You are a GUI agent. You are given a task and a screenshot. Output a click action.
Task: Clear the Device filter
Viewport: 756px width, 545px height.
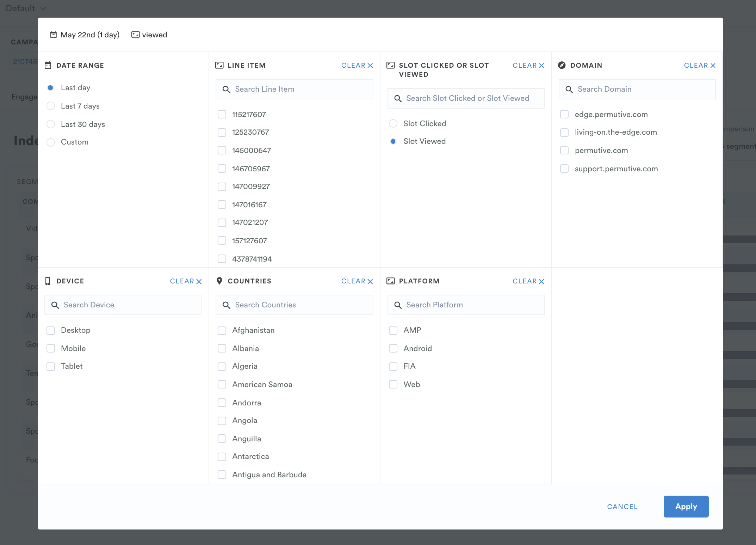click(186, 281)
